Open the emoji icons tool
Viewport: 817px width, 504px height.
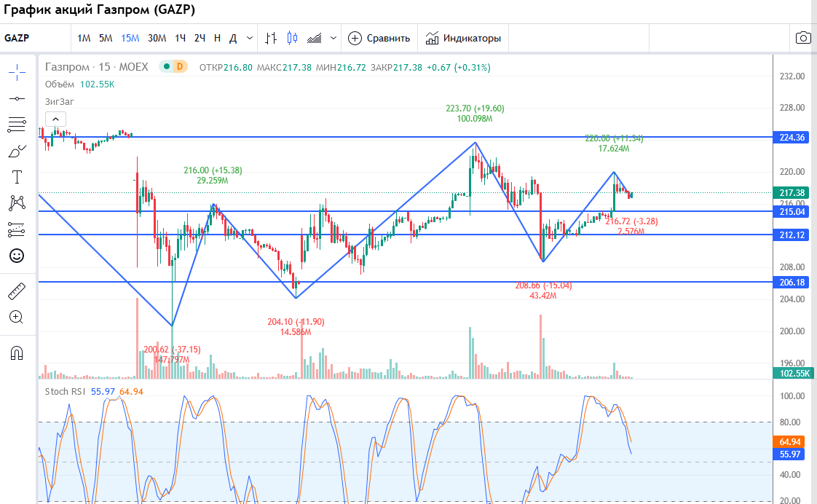[x=17, y=256]
